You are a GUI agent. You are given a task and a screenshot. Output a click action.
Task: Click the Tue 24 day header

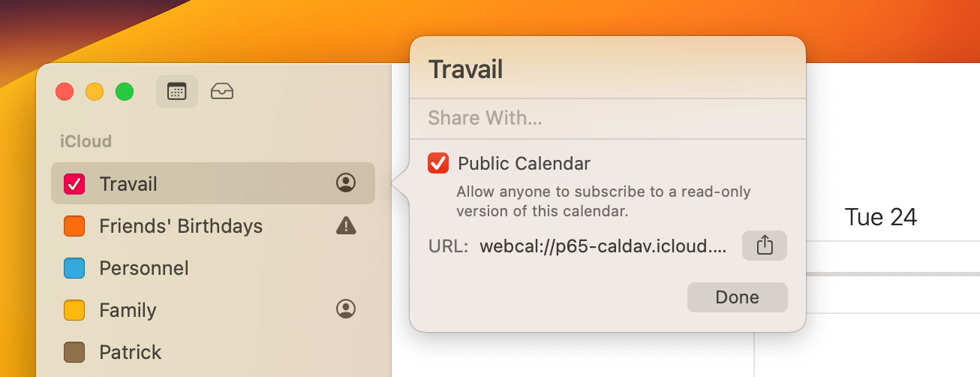coord(881,217)
